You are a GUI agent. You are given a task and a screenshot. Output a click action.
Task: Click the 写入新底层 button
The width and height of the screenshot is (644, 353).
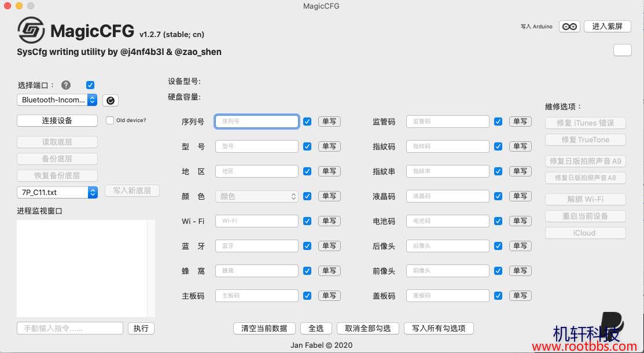click(132, 190)
